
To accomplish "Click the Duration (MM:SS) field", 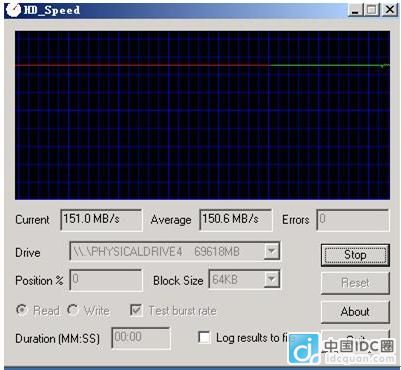I will pos(141,338).
